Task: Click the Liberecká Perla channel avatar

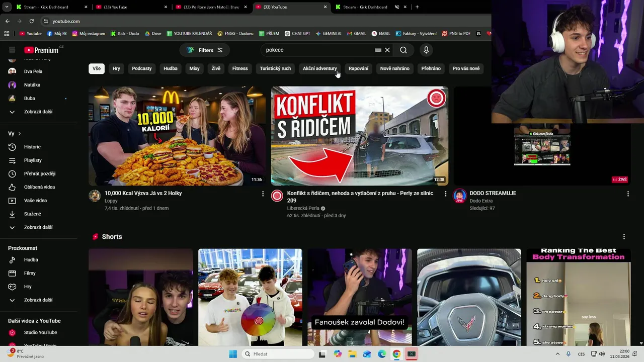Action: [x=277, y=196]
